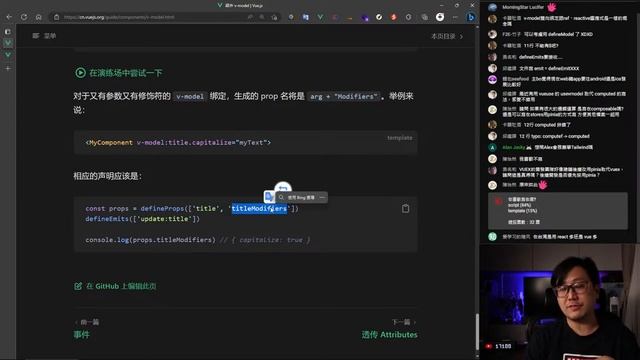Screen dimensions: 640x360
Task: Click the poll box in live chat
Action: 558,211
